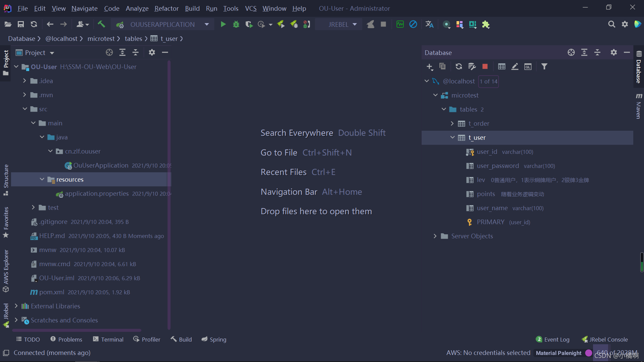Open the Refactor menu
Image resolution: width=644 pixels, height=362 pixels.
[x=166, y=8]
